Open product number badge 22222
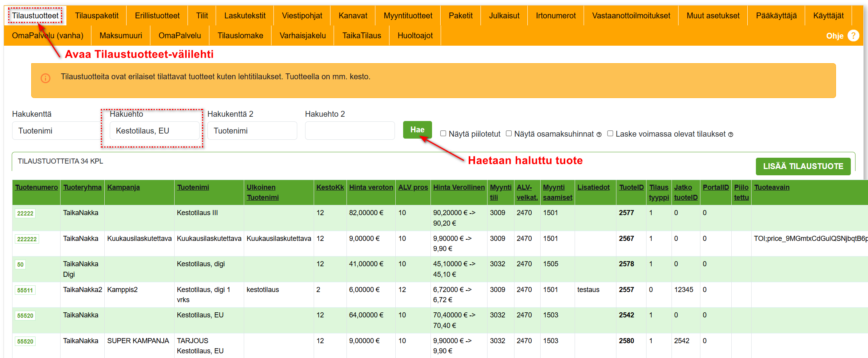Image resolution: width=868 pixels, height=358 pixels. click(x=25, y=213)
